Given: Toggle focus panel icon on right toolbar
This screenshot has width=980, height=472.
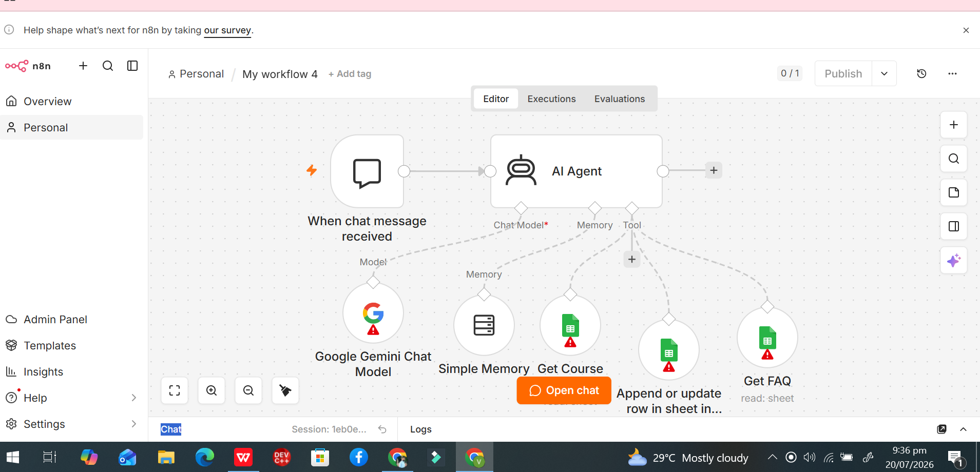Looking at the screenshot, I should pyautogui.click(x=954, y=226).
